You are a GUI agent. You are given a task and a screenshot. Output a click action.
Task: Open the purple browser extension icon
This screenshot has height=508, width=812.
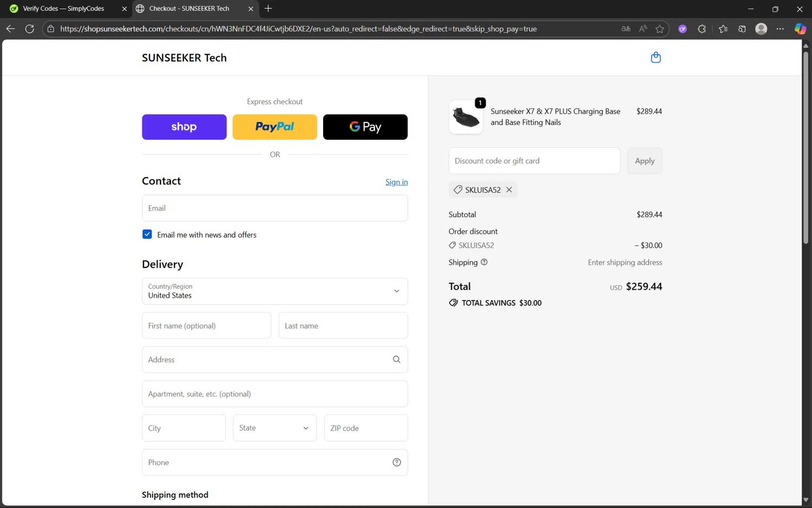point(683,29)
